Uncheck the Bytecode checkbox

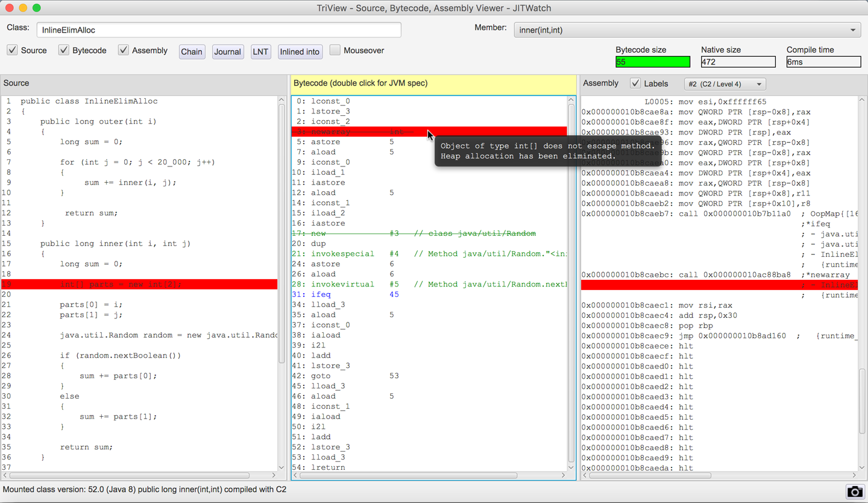click(x=64, y=50)
